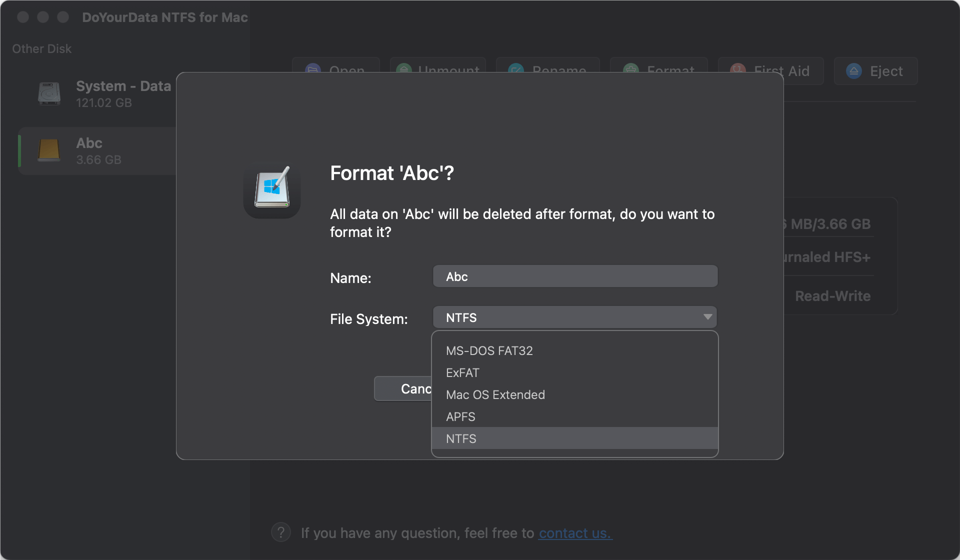Open the contact us link
The height and width of the screenshot is (560, 960).
575,533
